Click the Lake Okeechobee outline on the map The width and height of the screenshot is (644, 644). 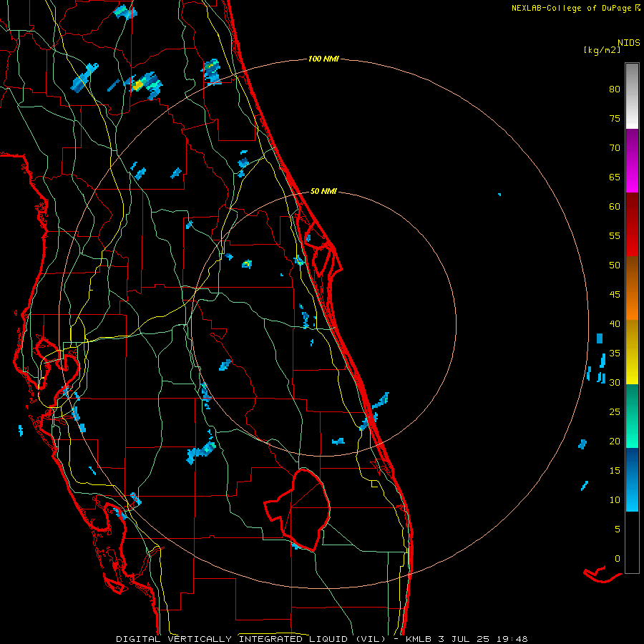click(298, 509)
